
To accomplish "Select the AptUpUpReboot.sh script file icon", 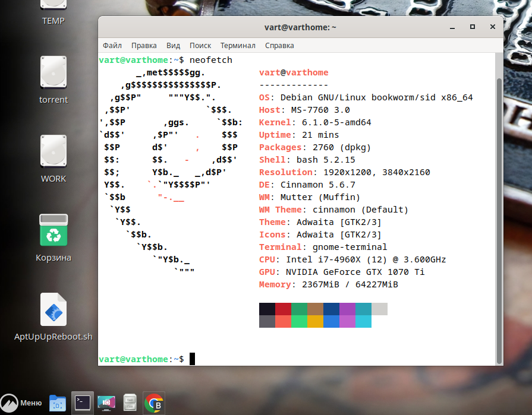I will [53, 317].
